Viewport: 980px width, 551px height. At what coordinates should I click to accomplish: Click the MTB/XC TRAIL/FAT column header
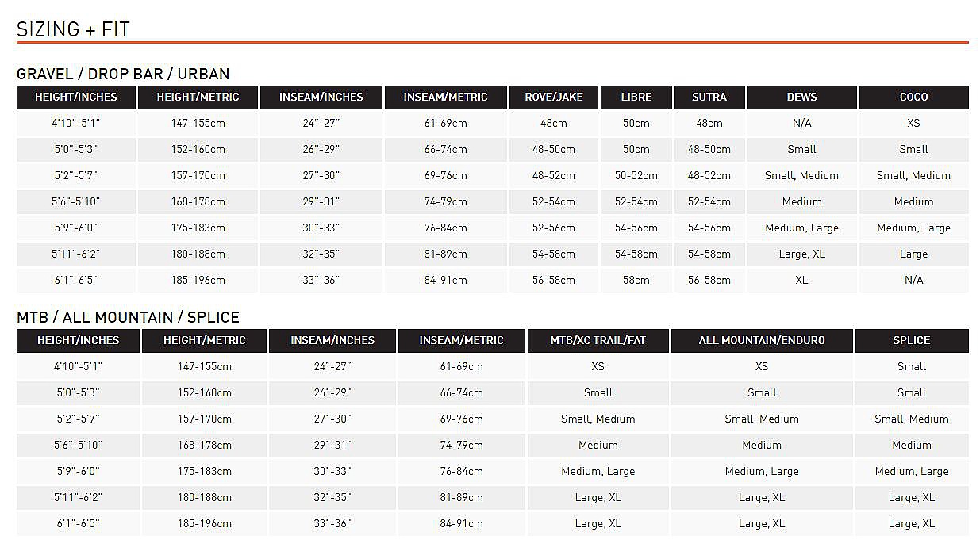click(598, 340)
